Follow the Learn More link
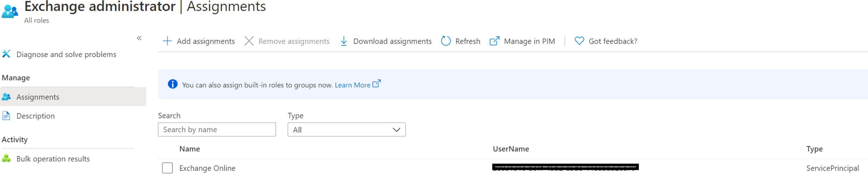Screen dimensions: 868x177 (353, 85)
